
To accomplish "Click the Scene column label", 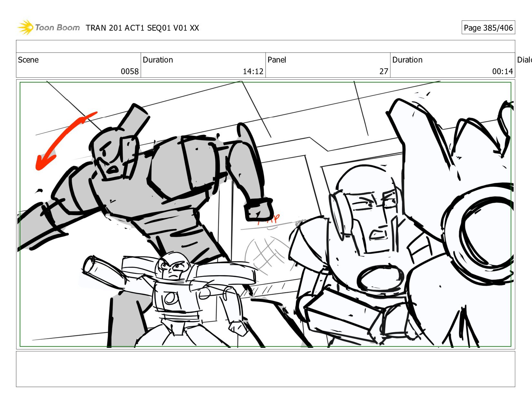I will coord(28,60).
